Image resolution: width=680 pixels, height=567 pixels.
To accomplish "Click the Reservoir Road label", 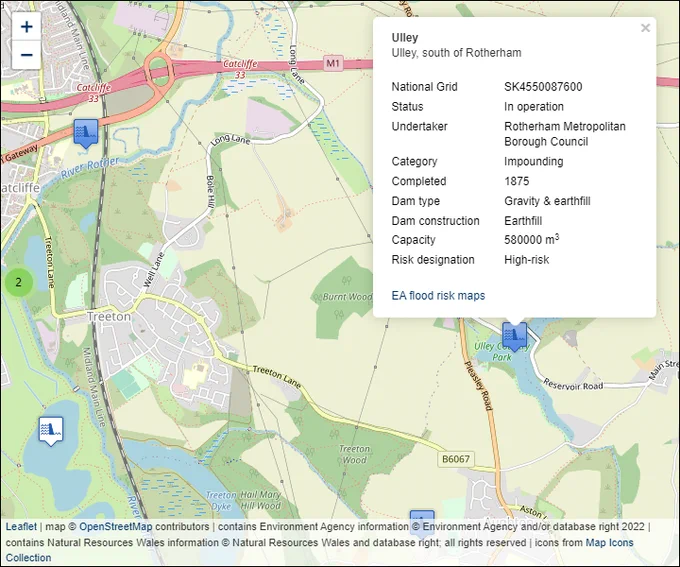I will [x=573, y=385].
